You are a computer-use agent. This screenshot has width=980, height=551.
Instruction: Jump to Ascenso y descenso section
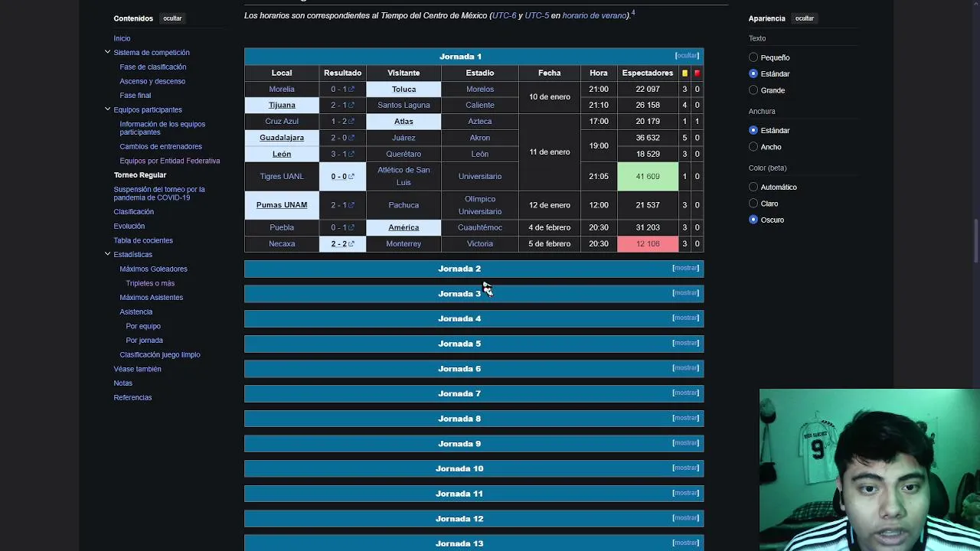(x=152, y=81)
